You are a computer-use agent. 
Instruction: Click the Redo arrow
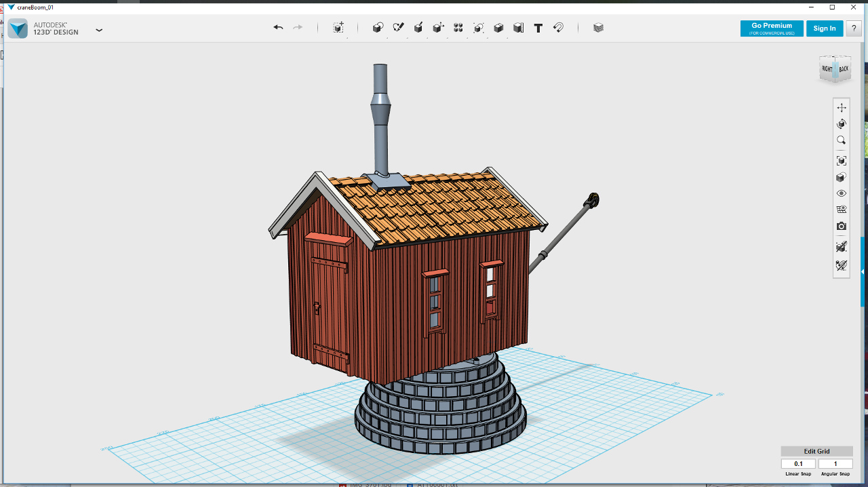pos(298,28)
